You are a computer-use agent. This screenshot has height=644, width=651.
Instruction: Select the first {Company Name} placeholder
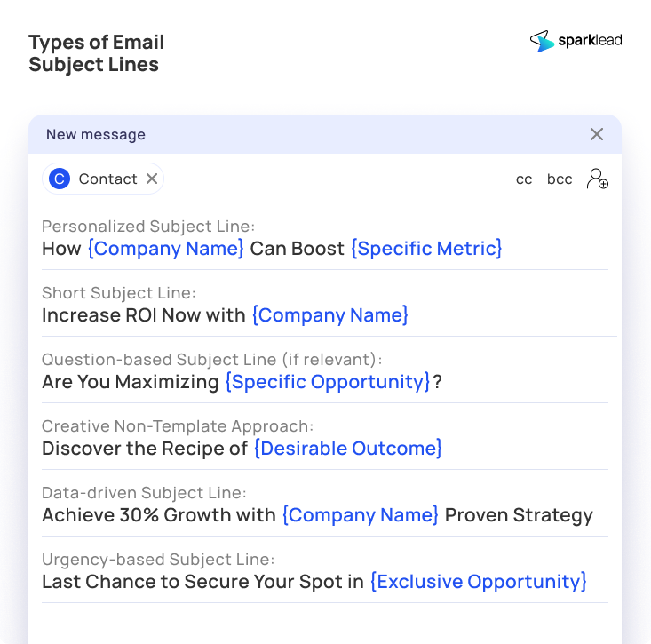point(166,249)
